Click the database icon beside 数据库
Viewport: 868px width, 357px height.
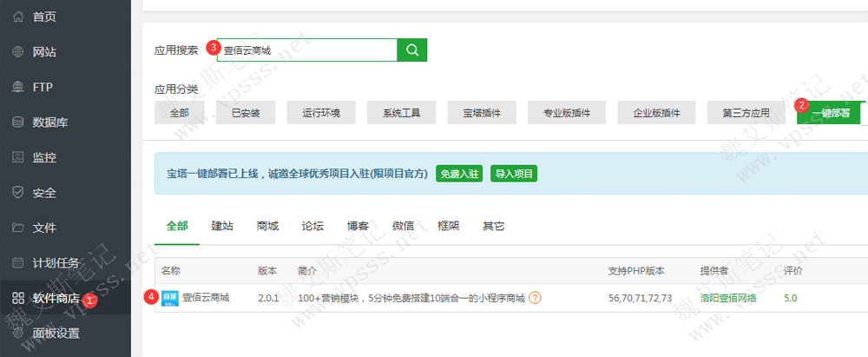pyautogui.click(x=18, y=122)
